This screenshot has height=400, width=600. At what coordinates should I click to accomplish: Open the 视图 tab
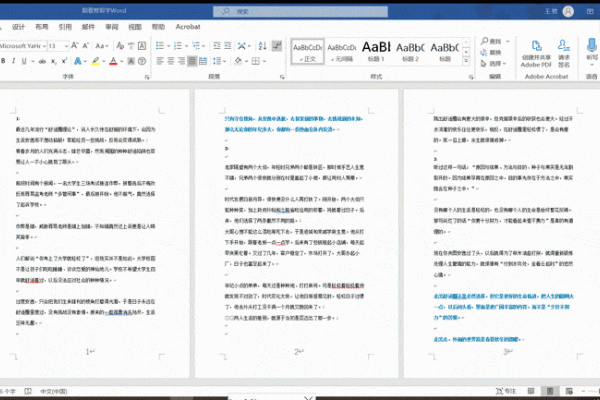(135, 27)
